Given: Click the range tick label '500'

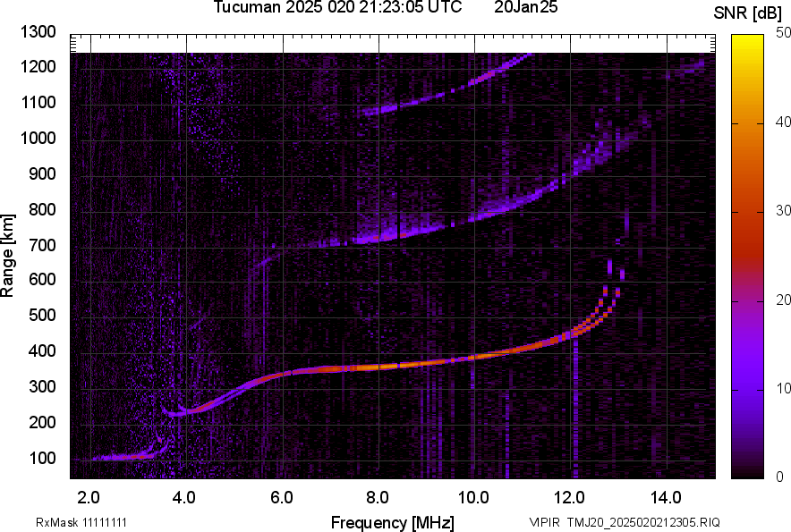Looking at the screenshot, I should point(42,315).
